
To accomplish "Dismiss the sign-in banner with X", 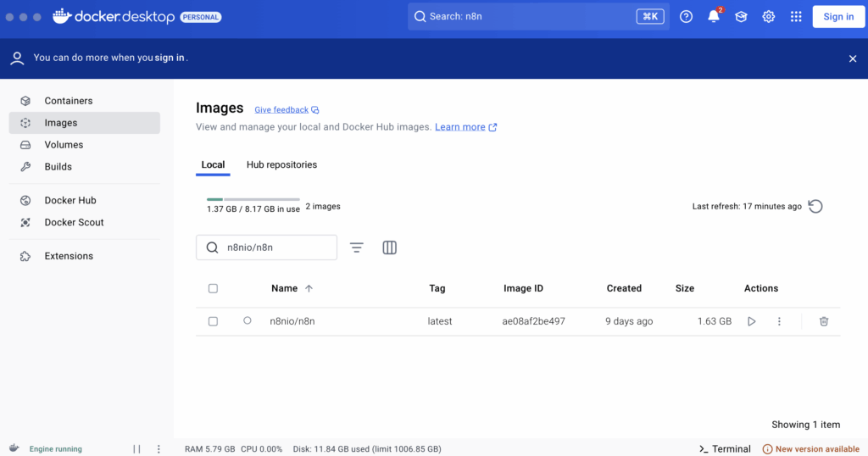I will [x=853, y=58].
